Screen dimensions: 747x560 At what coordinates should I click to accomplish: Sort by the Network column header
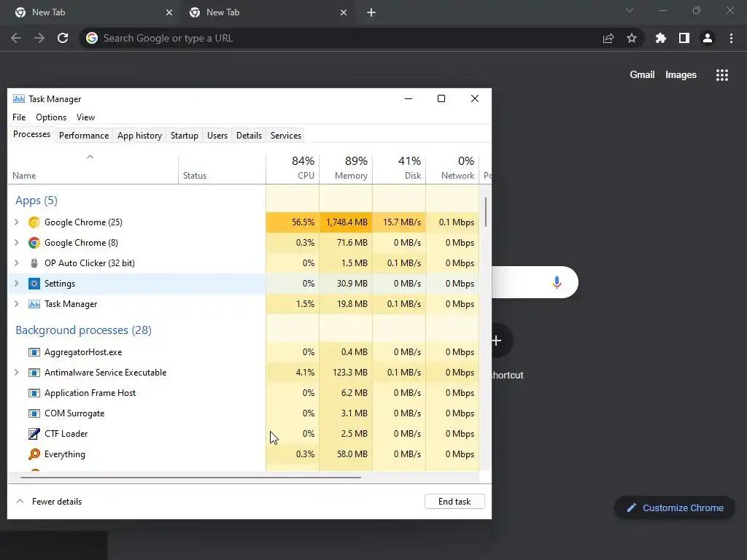point(452,168)
